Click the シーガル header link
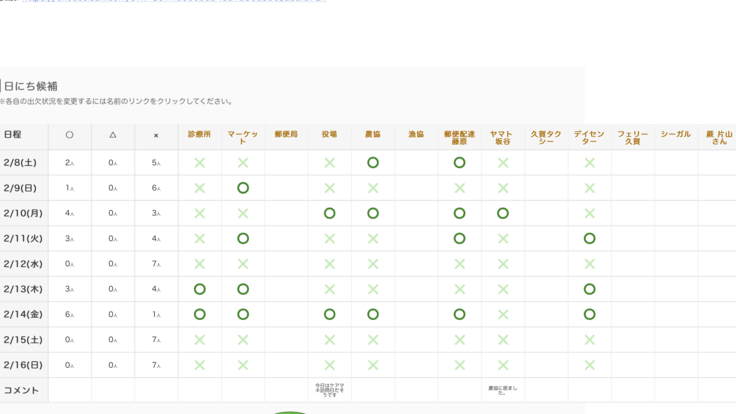The height and width of the screenshot is (414, 736). click(x=676, y=134)
